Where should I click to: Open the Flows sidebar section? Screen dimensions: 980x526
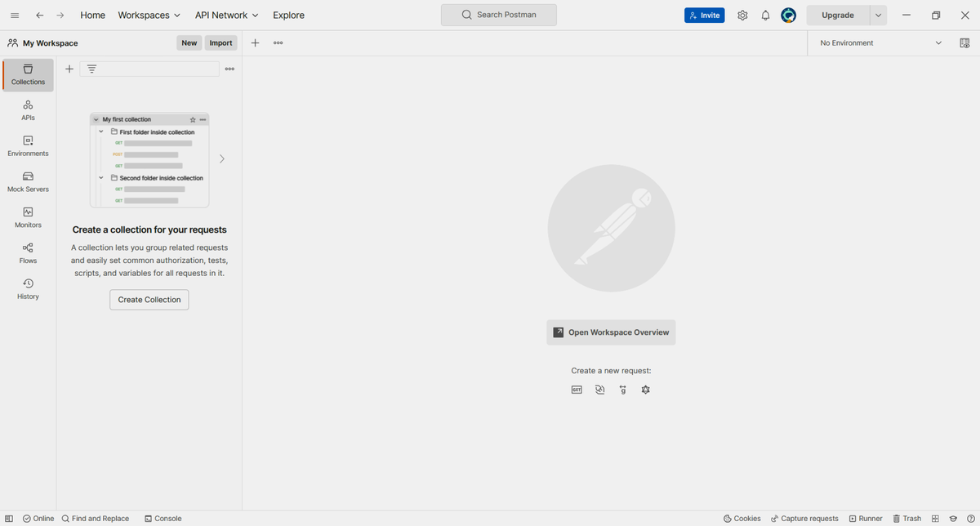pyautogui.click(x=28, y=253)
